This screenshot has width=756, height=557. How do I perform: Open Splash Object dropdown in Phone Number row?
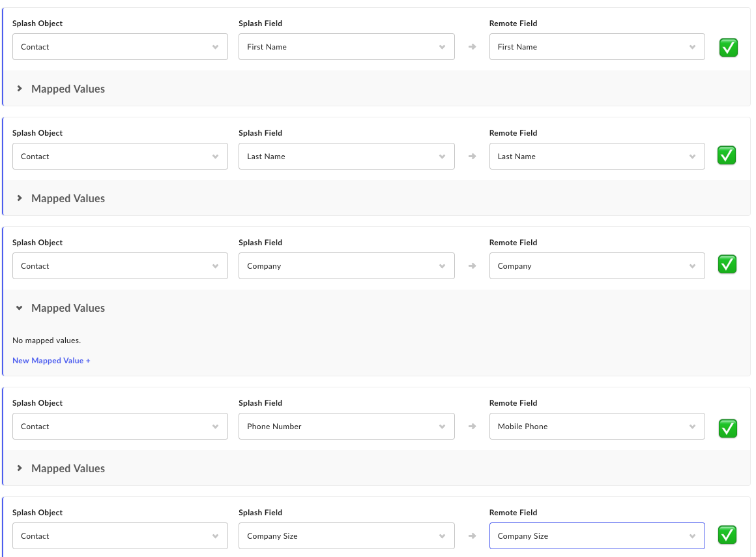pyautogui.click(x=120, y=426)
